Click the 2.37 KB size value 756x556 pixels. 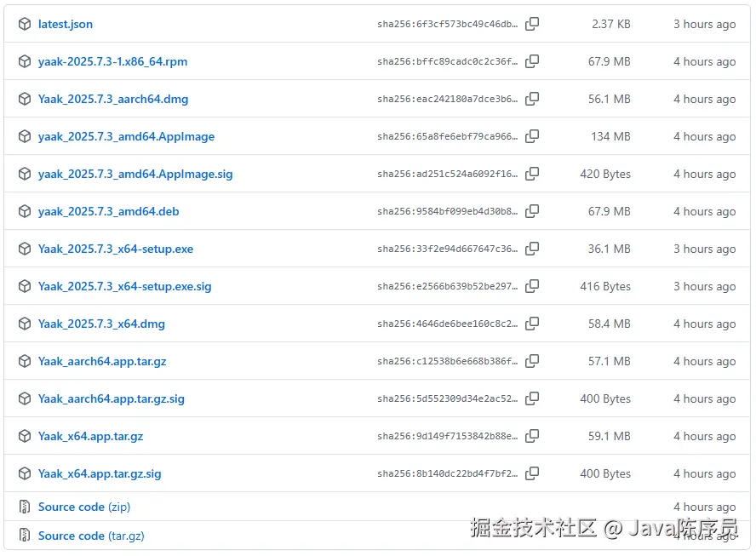coord(611,24)
